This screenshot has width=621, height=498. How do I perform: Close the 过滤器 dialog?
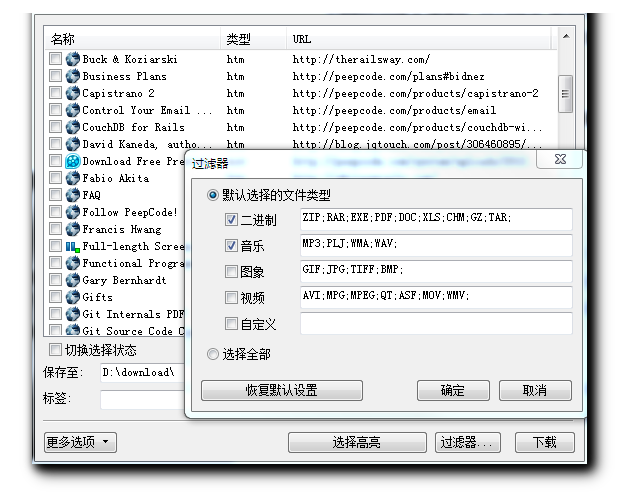pos(560,159)
